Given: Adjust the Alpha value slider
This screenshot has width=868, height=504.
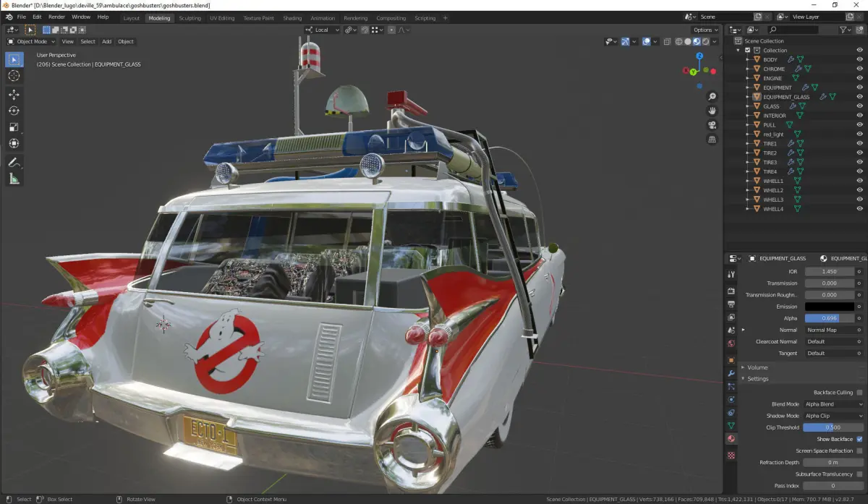Looking at the screenshot, I should click(829, 318).
